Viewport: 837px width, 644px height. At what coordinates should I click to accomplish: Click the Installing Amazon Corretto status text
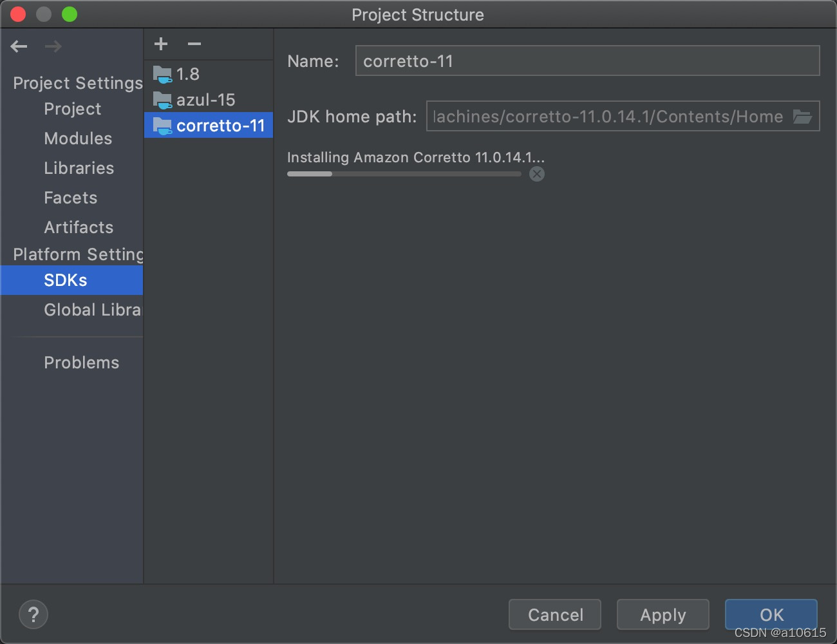(416, 157)
